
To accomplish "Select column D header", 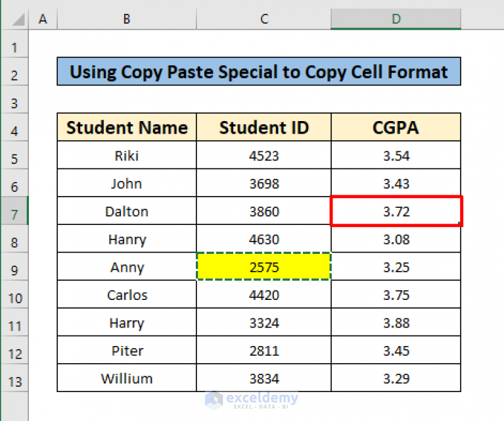I will (396, 19).
